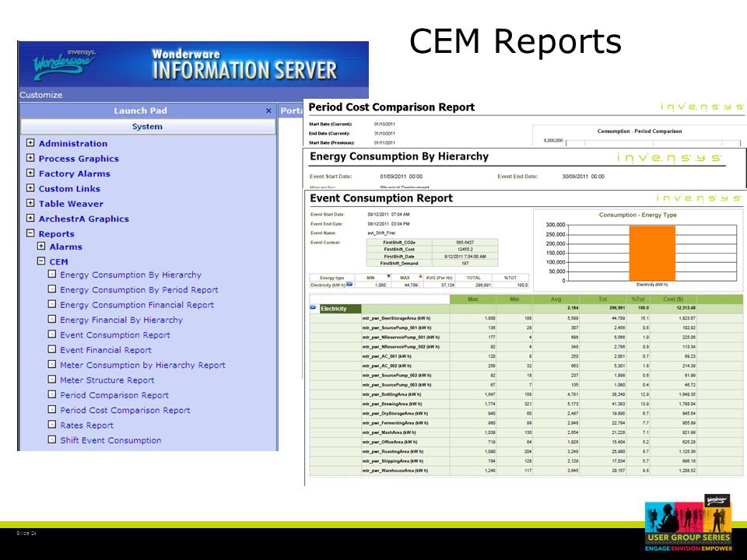Expand the Table Weaver node

click(x=30, y=203)
